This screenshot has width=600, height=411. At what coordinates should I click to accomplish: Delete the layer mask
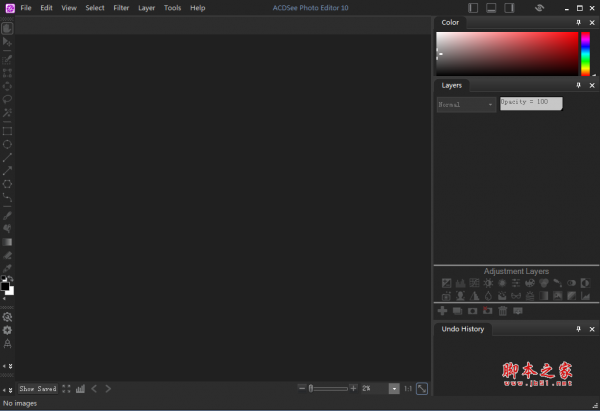point(488,311)
